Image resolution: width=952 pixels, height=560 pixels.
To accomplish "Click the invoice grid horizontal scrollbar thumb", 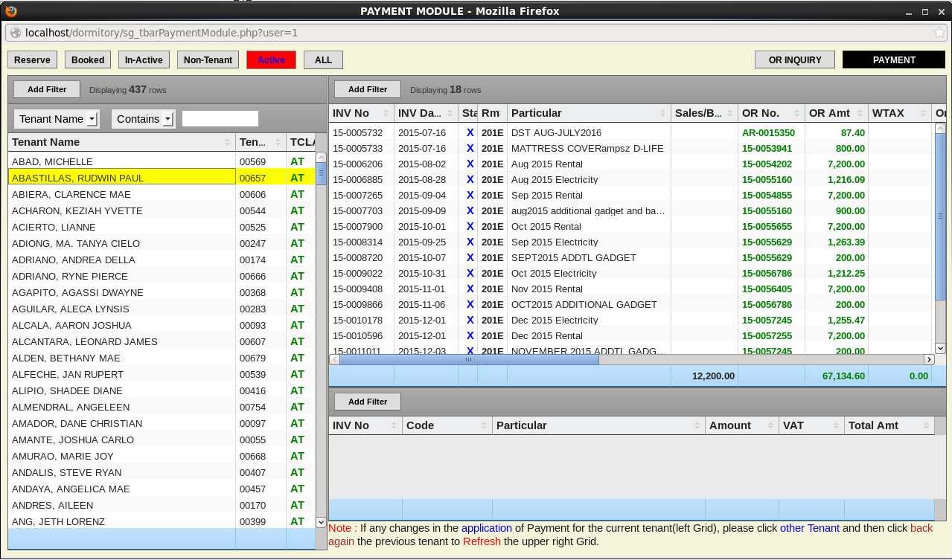I will pos(468,359).
